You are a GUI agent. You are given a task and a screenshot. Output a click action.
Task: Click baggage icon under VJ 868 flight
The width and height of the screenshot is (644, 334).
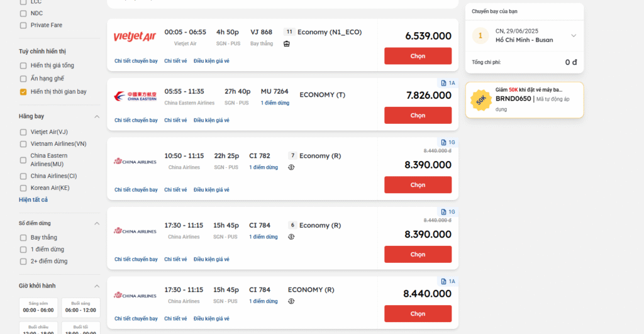[x=287, y=44]
